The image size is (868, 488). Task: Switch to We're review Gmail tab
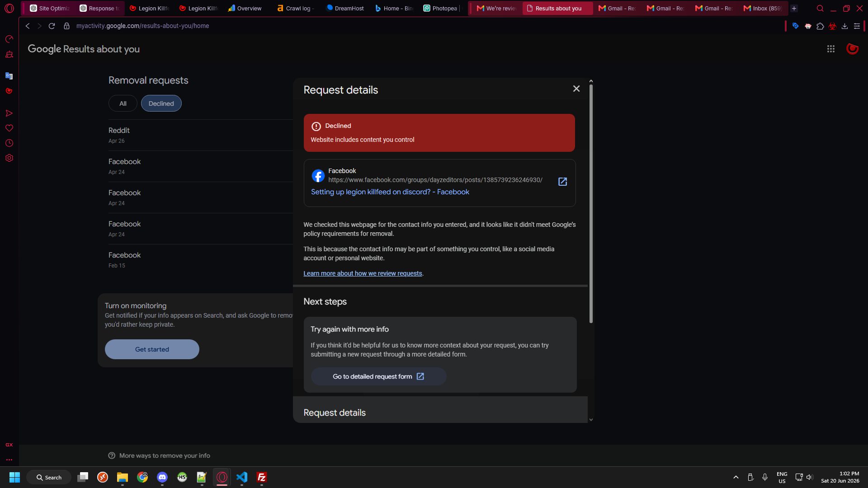(x=496, y=9)
